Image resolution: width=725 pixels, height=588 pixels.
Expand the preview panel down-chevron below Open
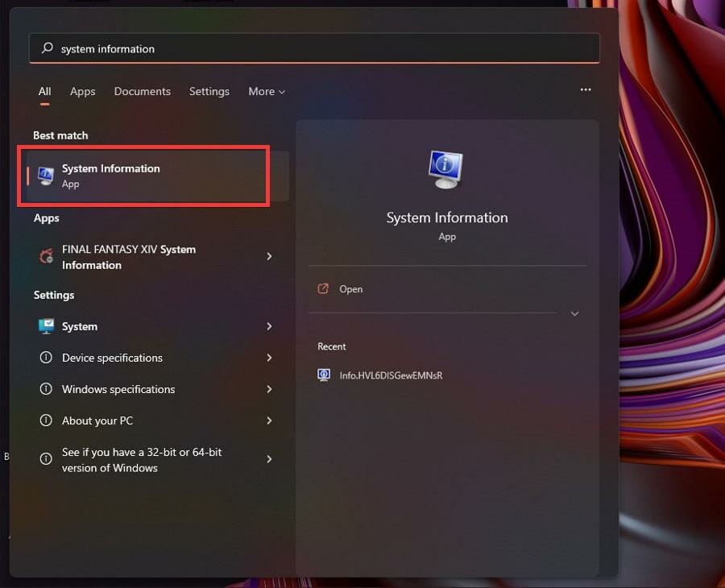(575, 314)
